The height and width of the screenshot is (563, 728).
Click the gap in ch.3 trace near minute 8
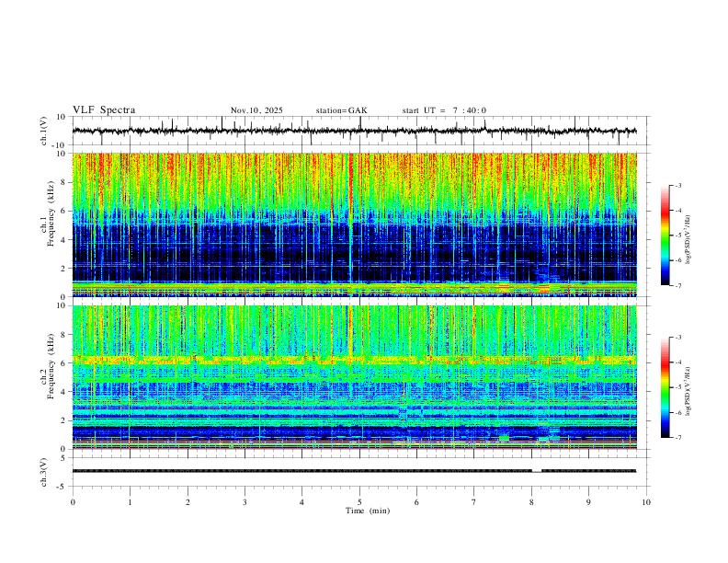pos(537,471)
